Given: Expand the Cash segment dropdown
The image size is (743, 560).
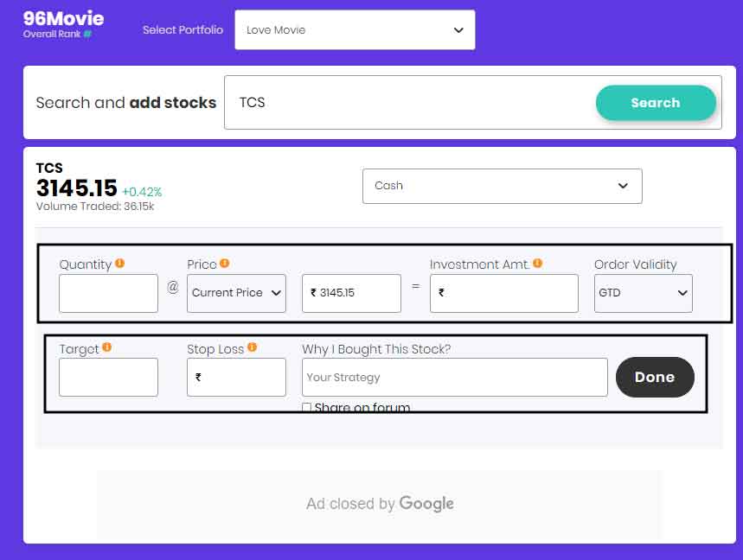Looking at the screenshot, I should (x=502, y=186).
